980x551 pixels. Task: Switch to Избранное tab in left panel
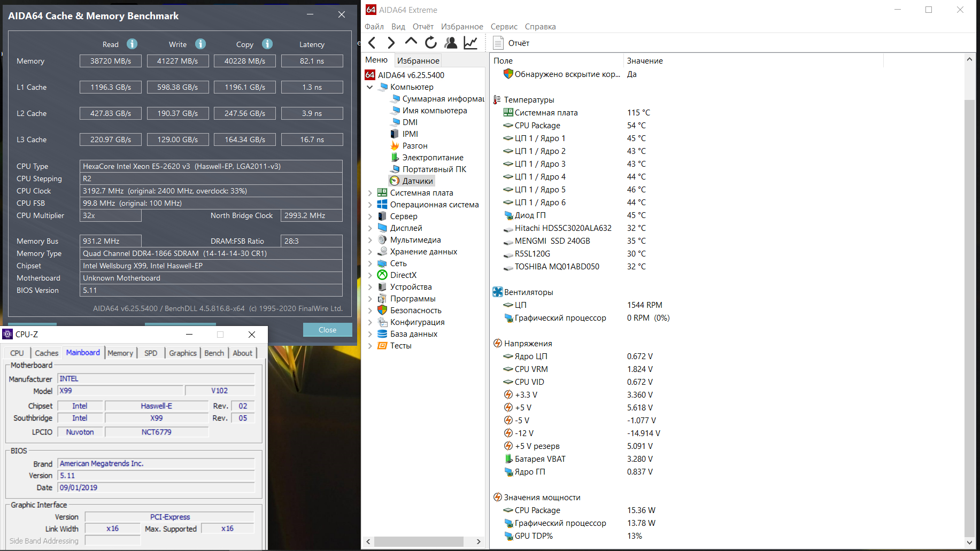[418, 60]
